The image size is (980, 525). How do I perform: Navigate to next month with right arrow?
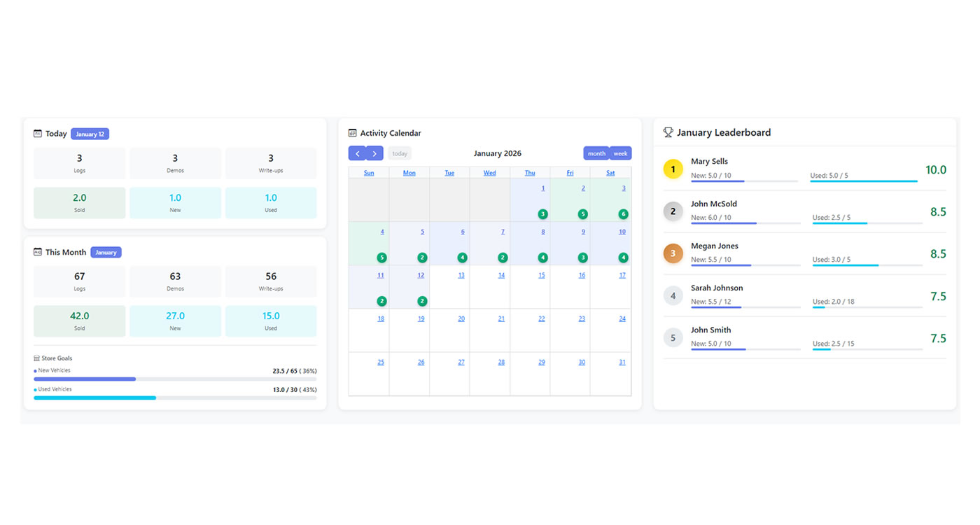click(x=374, y=153)
